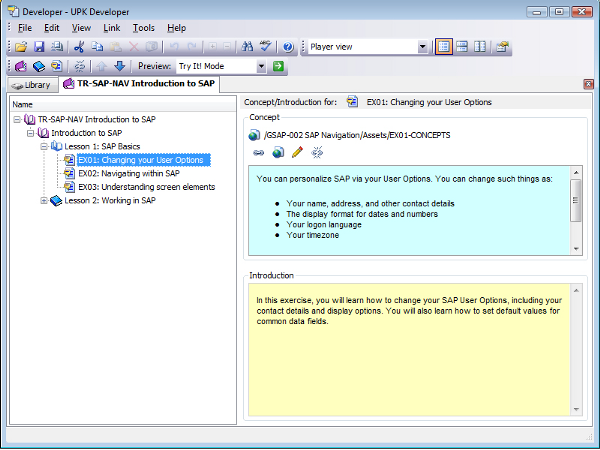Collapse the Introduction to SAP module node
Screen dimensions: 600x450
31,133
